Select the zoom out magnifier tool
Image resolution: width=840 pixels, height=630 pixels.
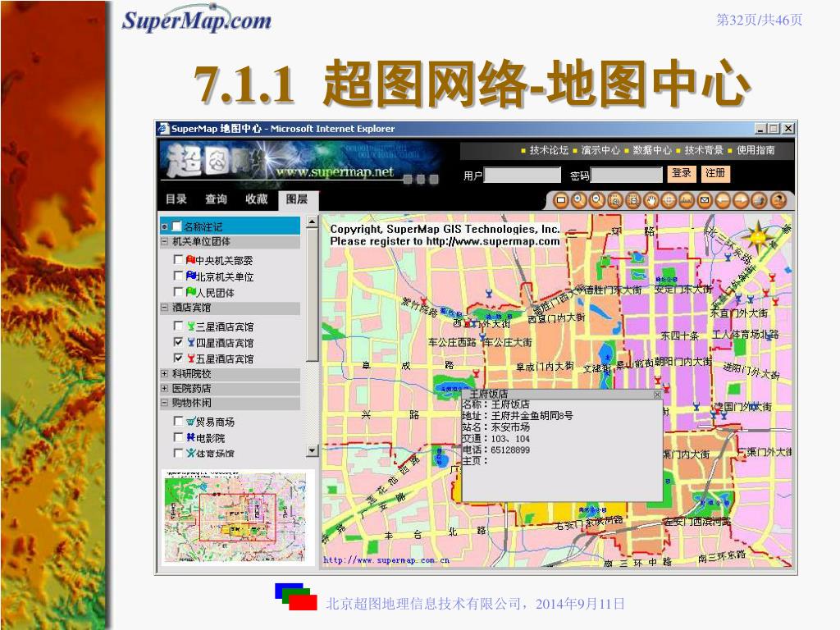(x=597, y=201)
